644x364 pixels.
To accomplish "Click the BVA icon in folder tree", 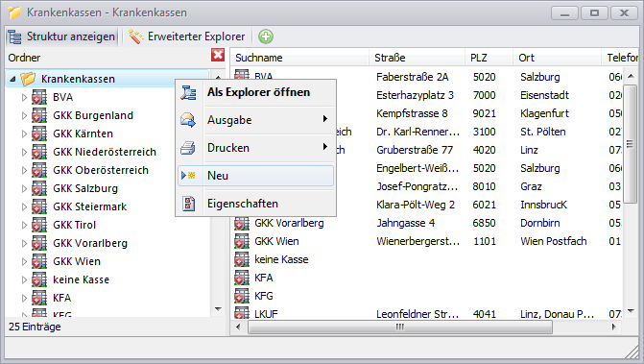I will point(39,97).
